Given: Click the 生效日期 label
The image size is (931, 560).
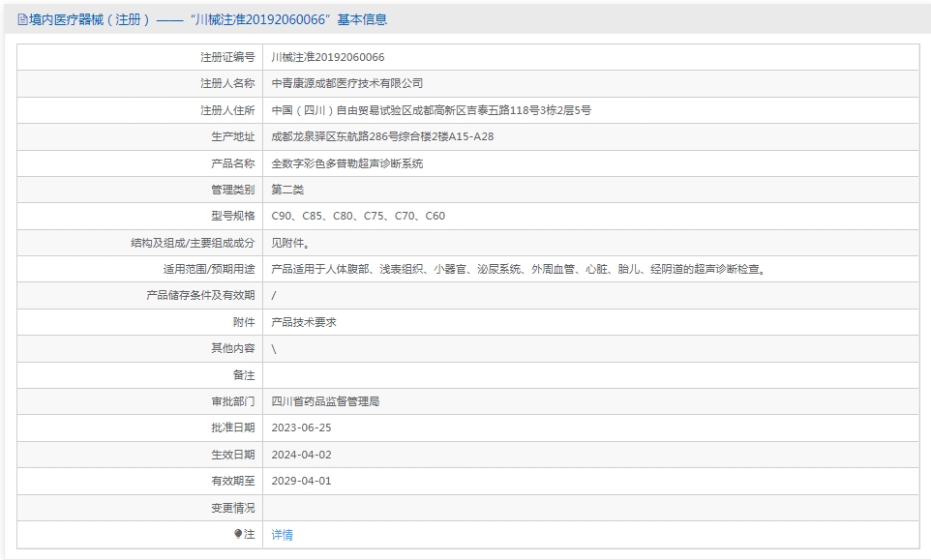Looking at the screenshot, I should coord(232,455).
